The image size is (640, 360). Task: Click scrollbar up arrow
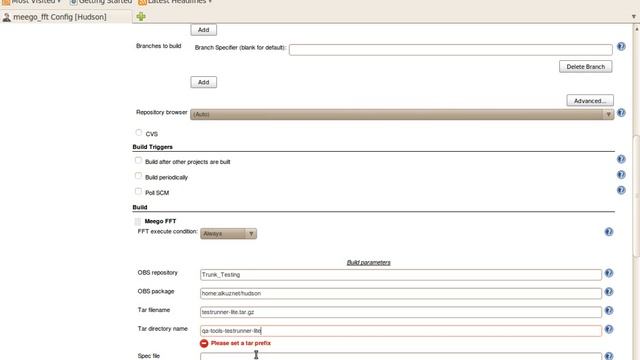click(636, 29)
